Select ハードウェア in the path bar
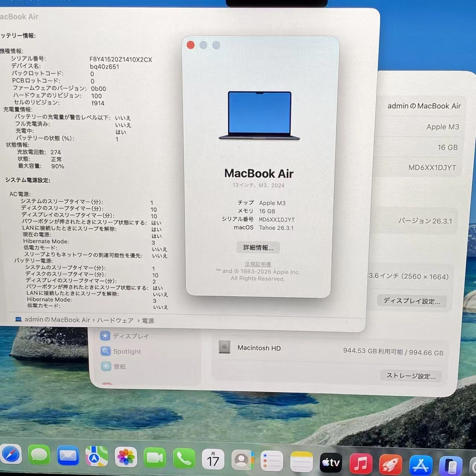Viewport: 476px width, 476px height. (x=115, y=320)
